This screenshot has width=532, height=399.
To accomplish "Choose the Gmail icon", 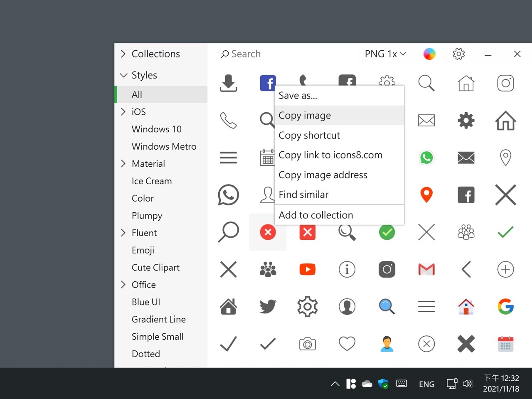I will pos(426,269).
